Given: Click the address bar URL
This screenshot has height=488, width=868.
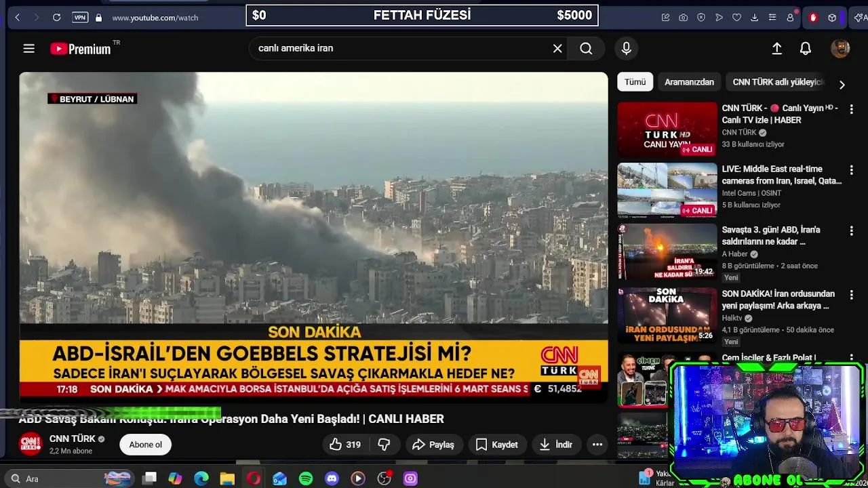Looking at the screenshot, I should point(155,18).
